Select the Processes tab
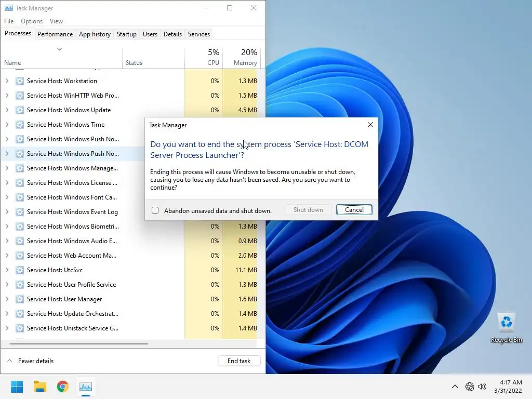 [18, 33]
